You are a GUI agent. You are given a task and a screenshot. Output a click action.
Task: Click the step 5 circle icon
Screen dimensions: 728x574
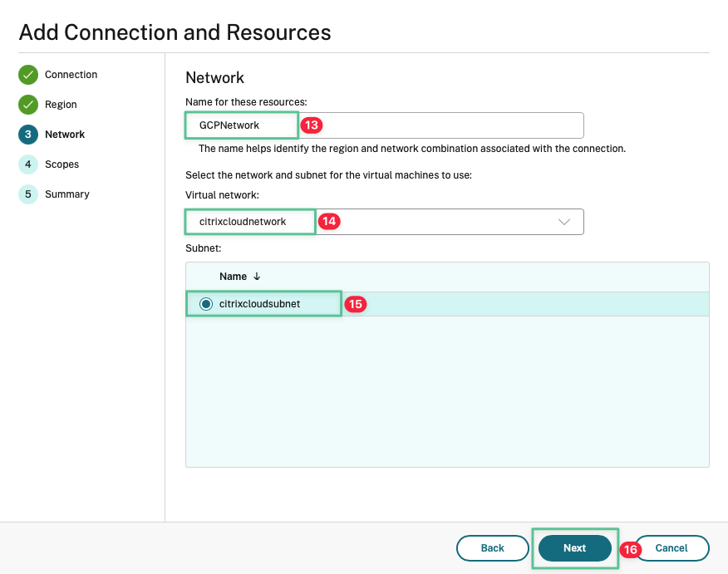(28, 194)
